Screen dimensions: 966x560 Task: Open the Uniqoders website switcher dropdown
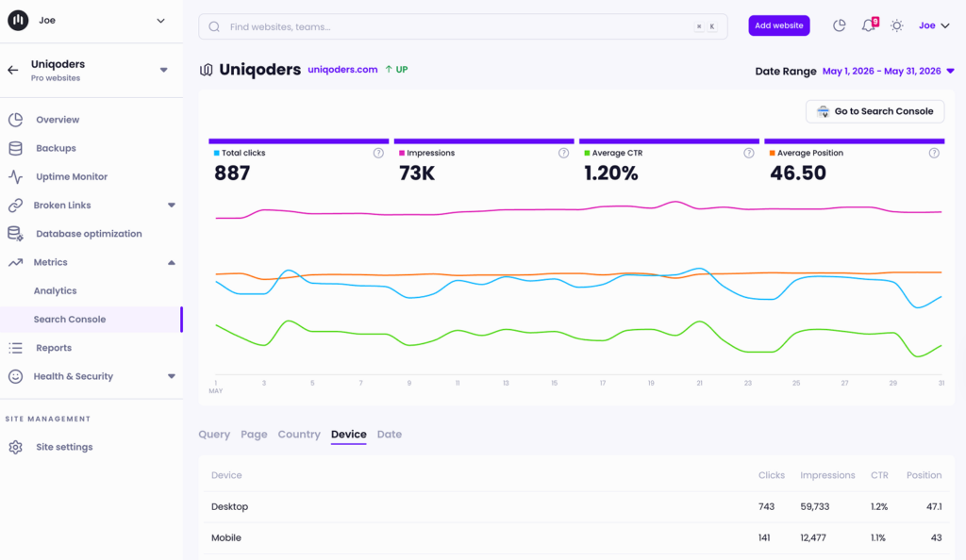(x=164, y=70)
